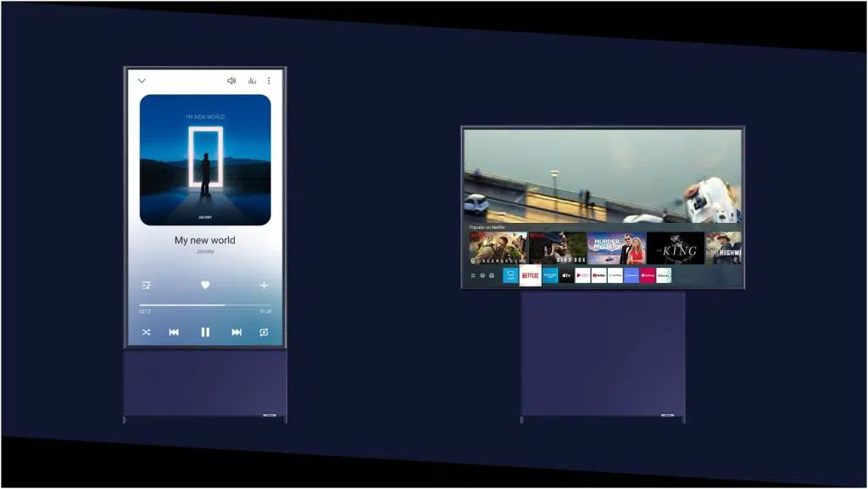Open the TV home hamburger menu
Screen dimensions: 868x489
[x=472, y=276]
